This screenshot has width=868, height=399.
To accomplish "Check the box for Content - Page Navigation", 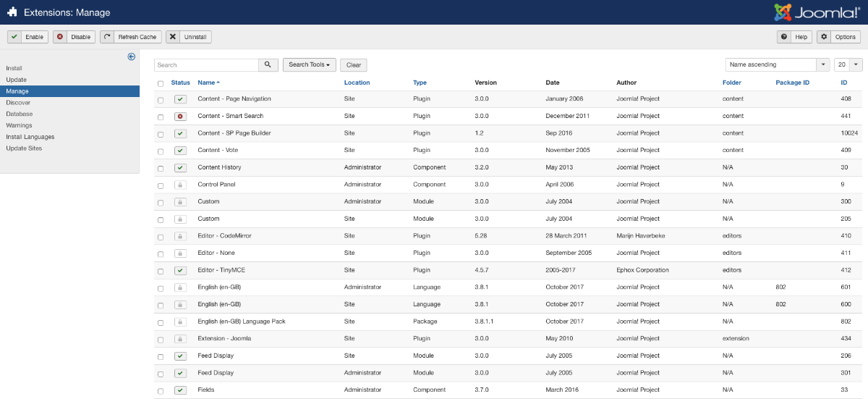I will point(161,99).
